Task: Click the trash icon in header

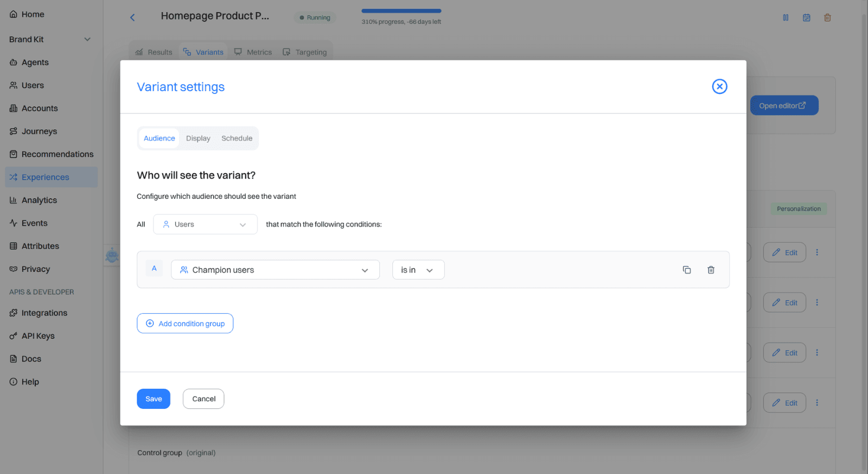Action: click(827, 17)
